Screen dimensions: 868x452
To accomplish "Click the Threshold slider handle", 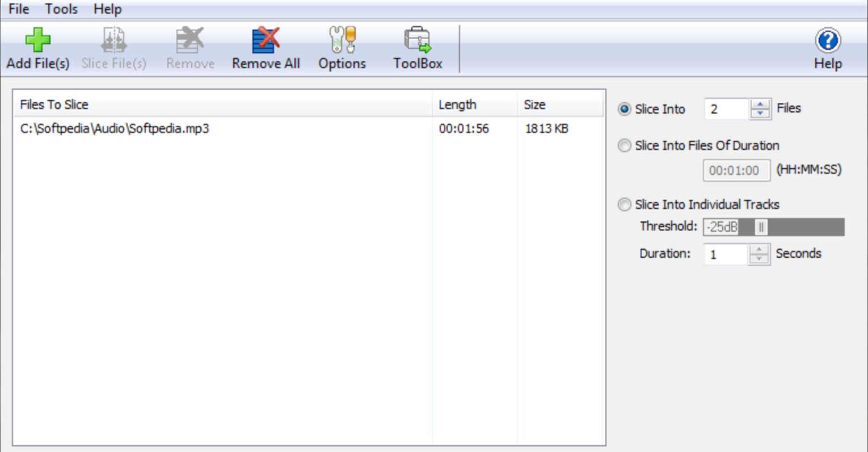I will tap(761, 227).
